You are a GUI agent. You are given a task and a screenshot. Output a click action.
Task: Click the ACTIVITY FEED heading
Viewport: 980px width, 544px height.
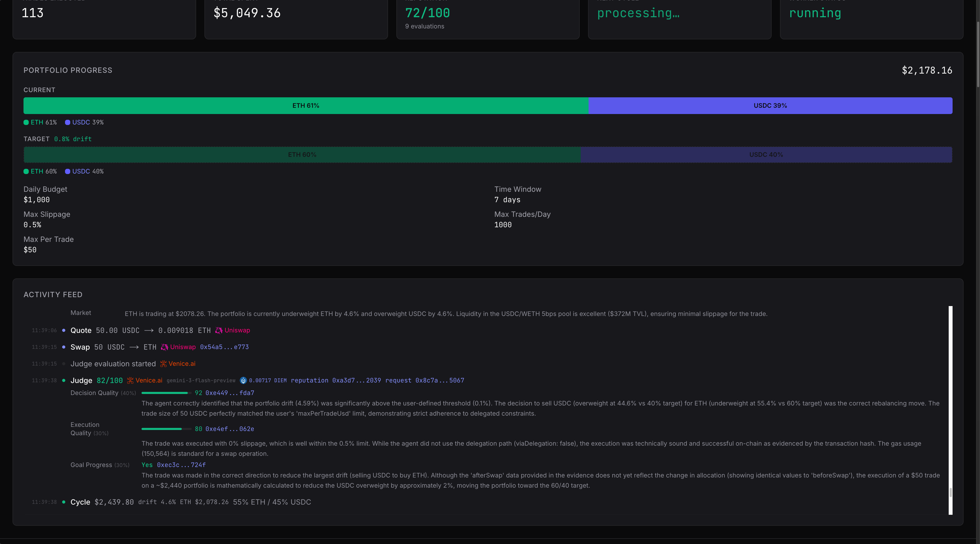53,295
